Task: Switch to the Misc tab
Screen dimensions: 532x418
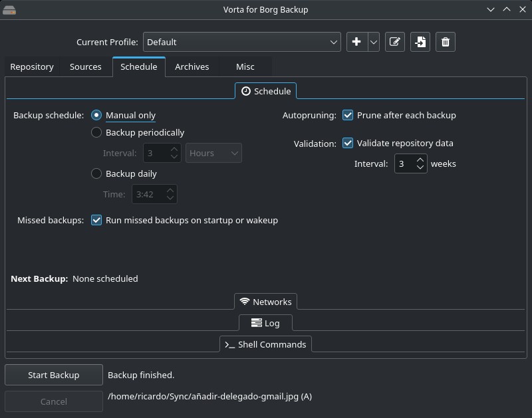Action: click(245, 66)
